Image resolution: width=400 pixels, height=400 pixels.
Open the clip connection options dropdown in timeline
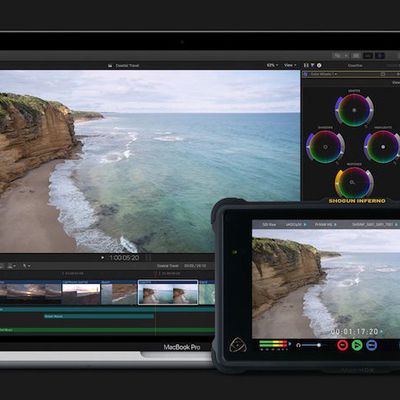(12, 266)
